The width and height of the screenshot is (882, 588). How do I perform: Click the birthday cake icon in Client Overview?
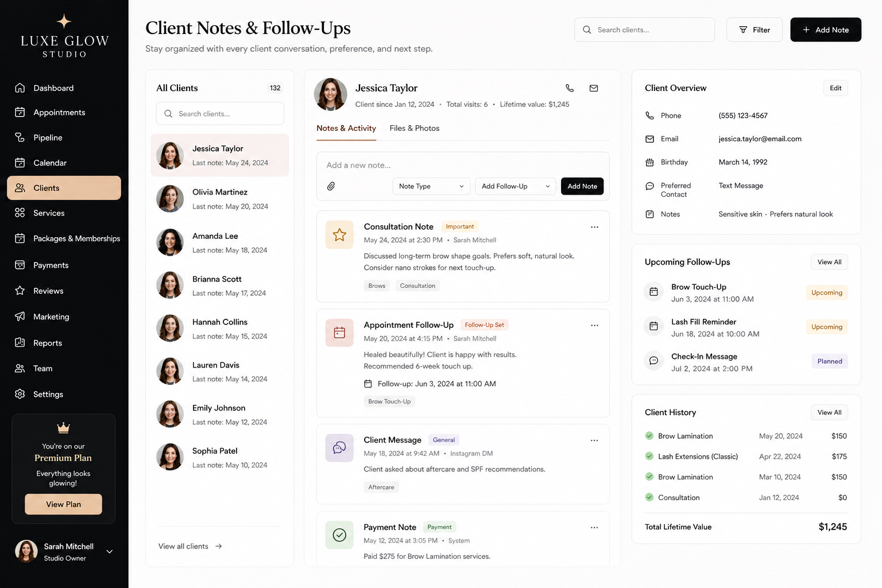click(x=649, y=163)
